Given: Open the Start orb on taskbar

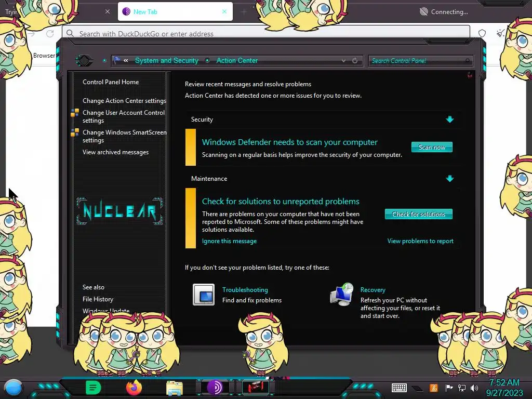Looking at the screenshot, I should click(x=13, y=388).
